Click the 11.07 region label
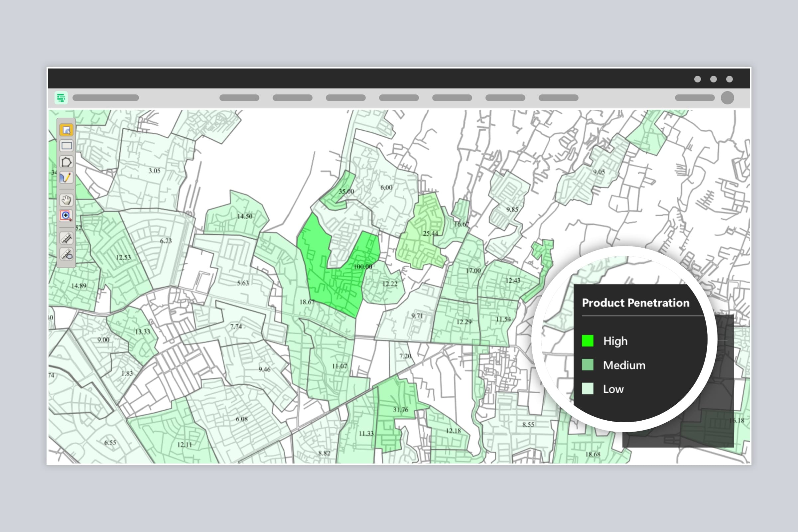 click(339, 366)
